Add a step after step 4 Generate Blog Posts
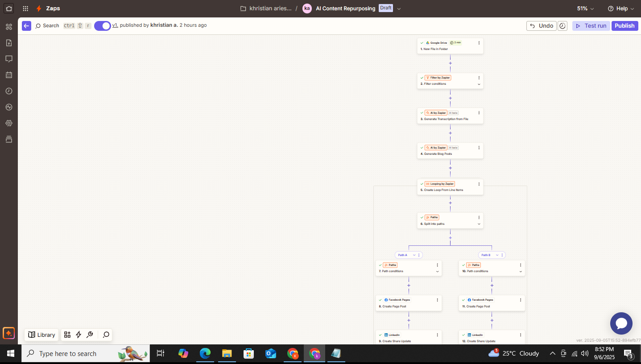 pos(450,168)
